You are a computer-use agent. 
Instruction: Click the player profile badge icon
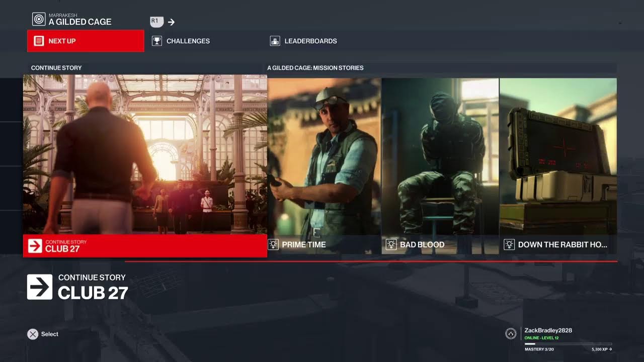(511, 333)
